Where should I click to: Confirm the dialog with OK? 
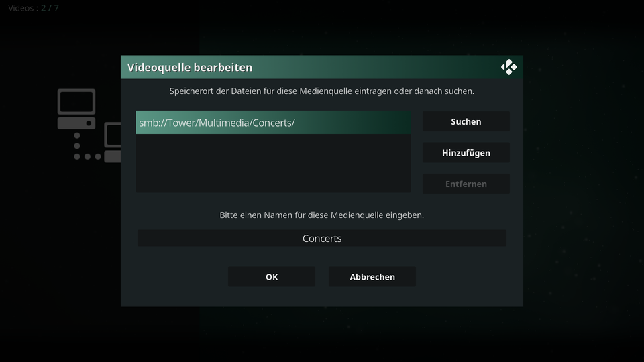[272, 277]
